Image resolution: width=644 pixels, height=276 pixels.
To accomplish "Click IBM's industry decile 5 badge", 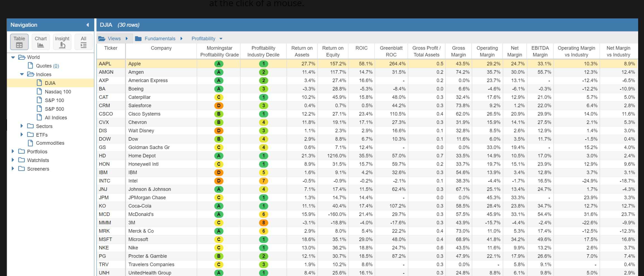I will (264, 173).
